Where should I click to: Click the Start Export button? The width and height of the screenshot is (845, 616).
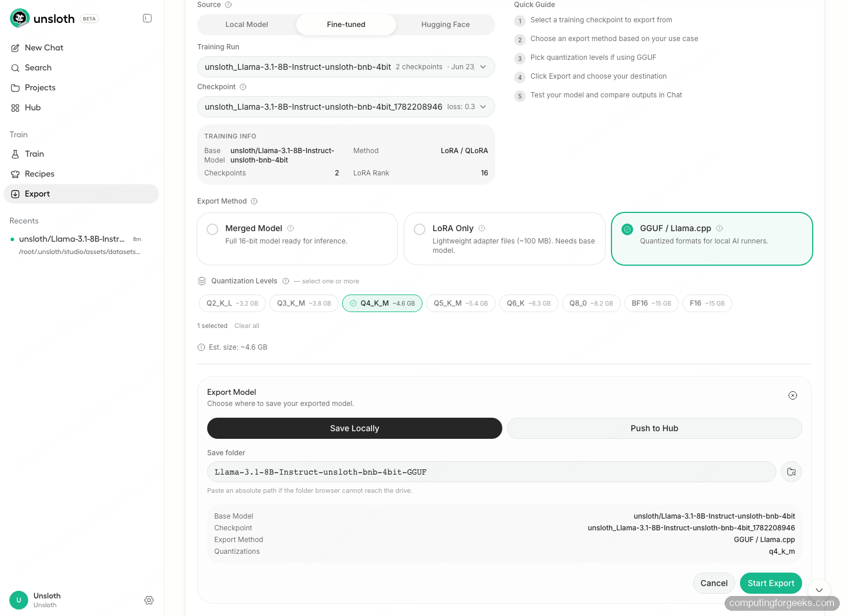pos(771,583)
